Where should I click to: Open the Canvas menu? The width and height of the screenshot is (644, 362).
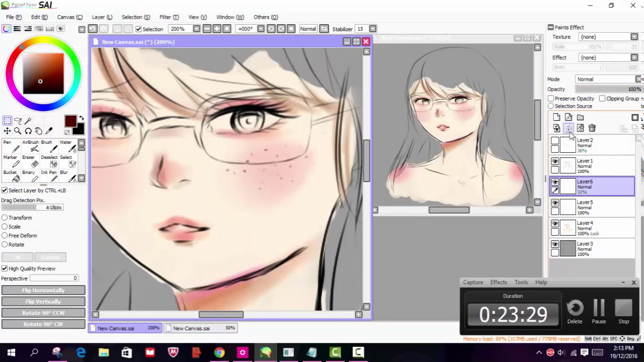(x=69, y=17)
